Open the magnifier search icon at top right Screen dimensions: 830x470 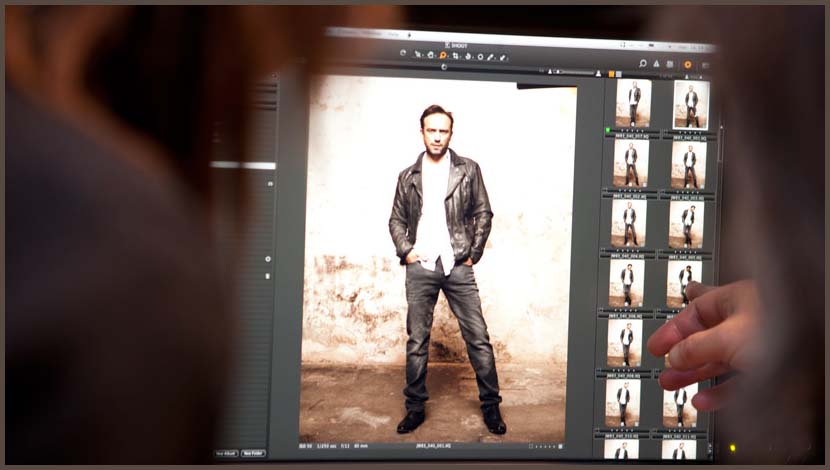643,63
